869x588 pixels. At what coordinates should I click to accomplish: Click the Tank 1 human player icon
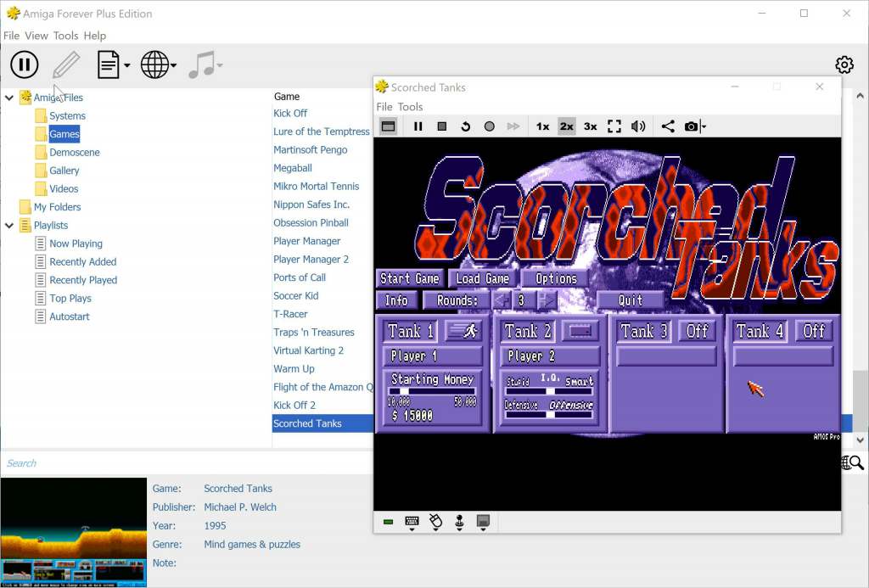463,332
